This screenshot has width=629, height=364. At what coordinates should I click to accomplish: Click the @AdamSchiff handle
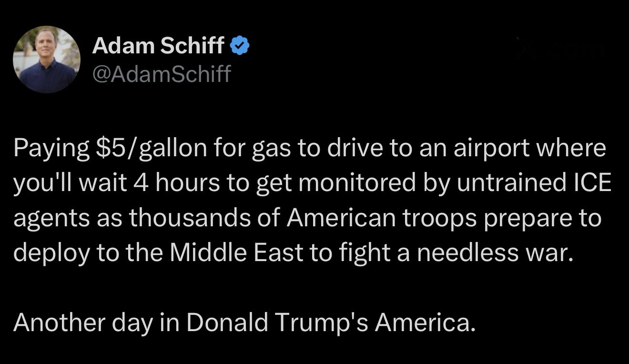click(161, 73)
